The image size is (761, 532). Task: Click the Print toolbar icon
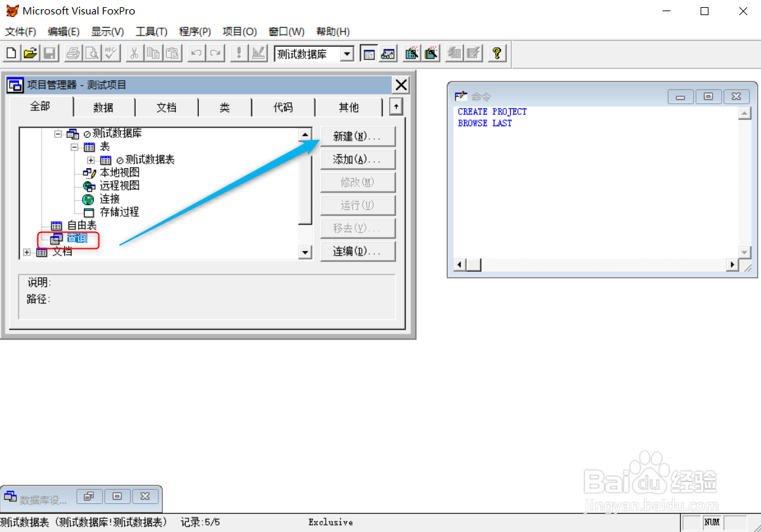(73, 53)
